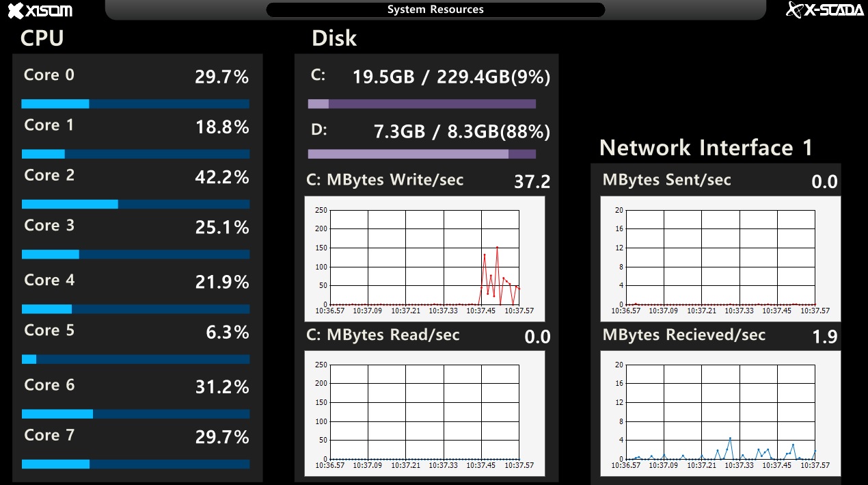
Task: Click the Disk section heading
Action: coord(334,38)
